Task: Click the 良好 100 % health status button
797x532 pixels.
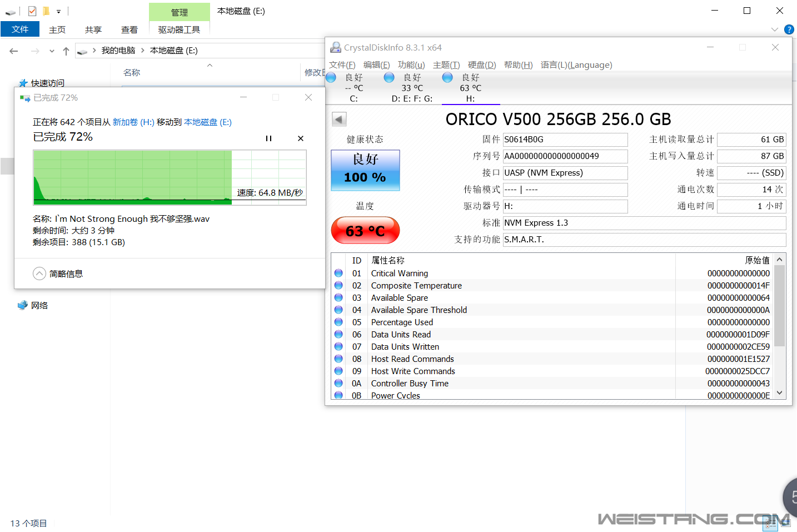Action: pyautogui.click(x=365, y=170)
